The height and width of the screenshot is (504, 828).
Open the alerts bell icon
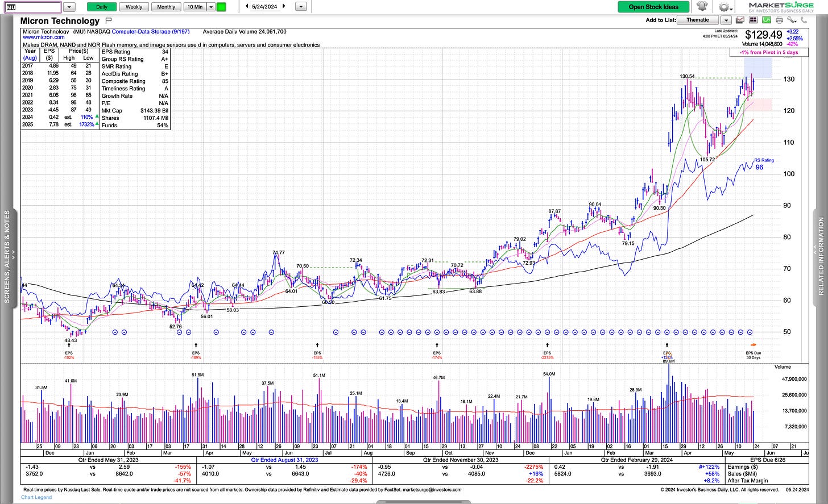point(702,7)
